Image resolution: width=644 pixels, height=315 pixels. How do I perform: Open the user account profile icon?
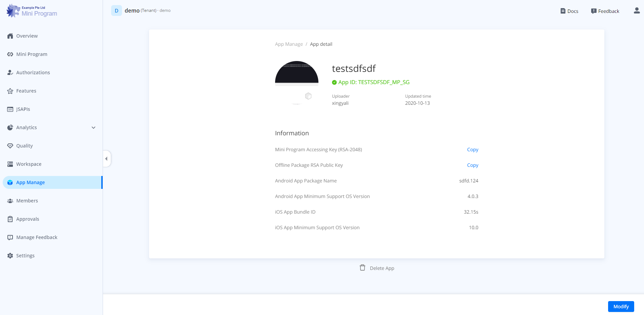tap(637, 11)
